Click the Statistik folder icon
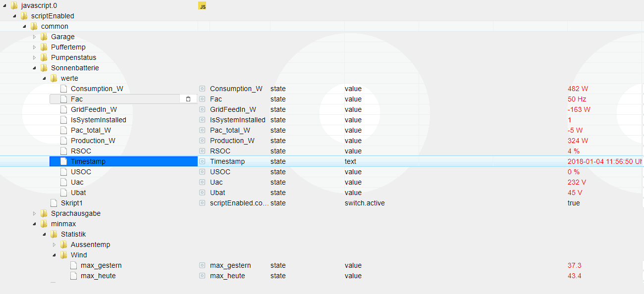Image resolution: width=644 pixels, height=294 pixels. click(54, 234)
